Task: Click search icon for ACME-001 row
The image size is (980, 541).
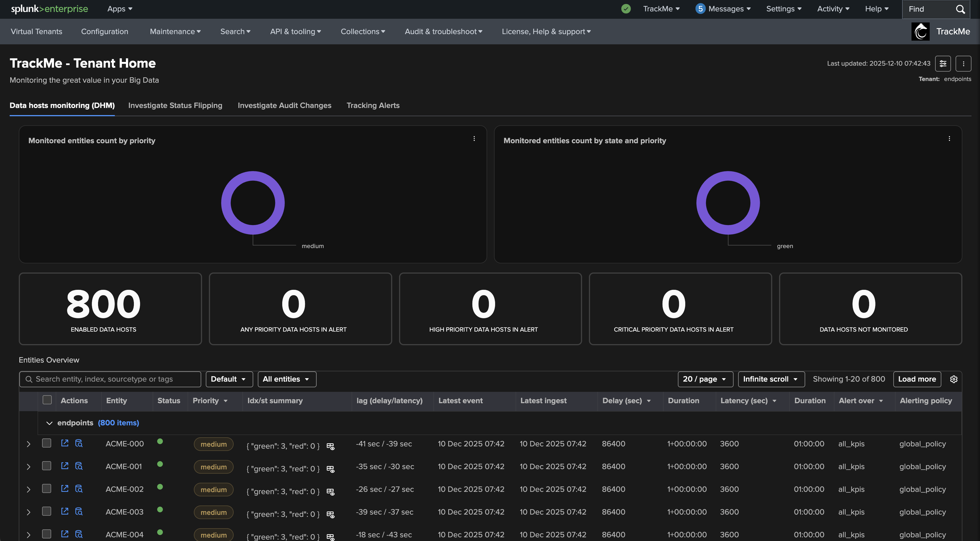Action: tap(79, 466)
